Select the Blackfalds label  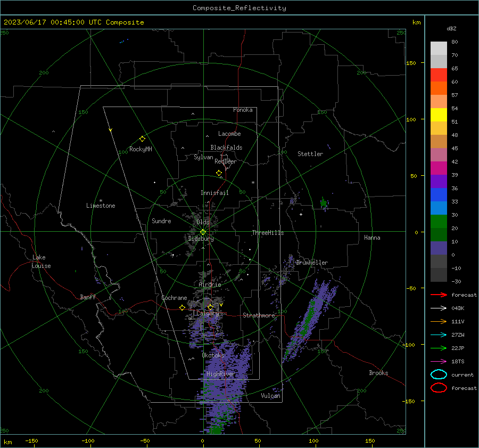226,148
